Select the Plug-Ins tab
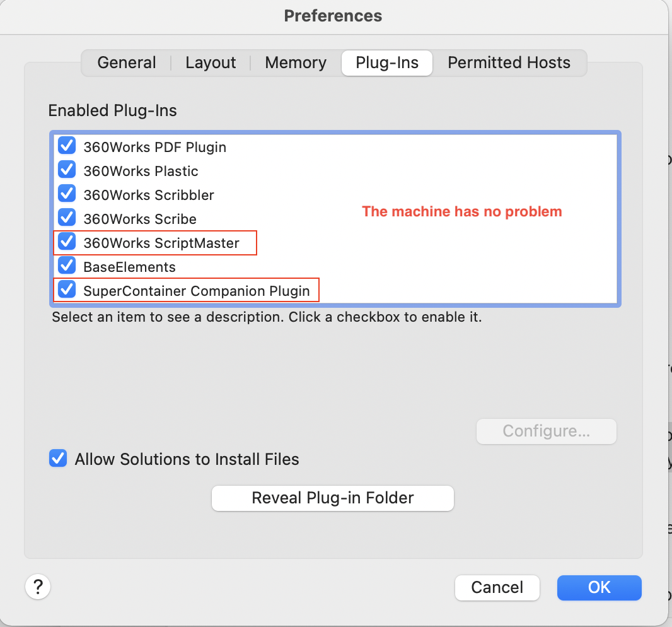 (x=386, y=63)
